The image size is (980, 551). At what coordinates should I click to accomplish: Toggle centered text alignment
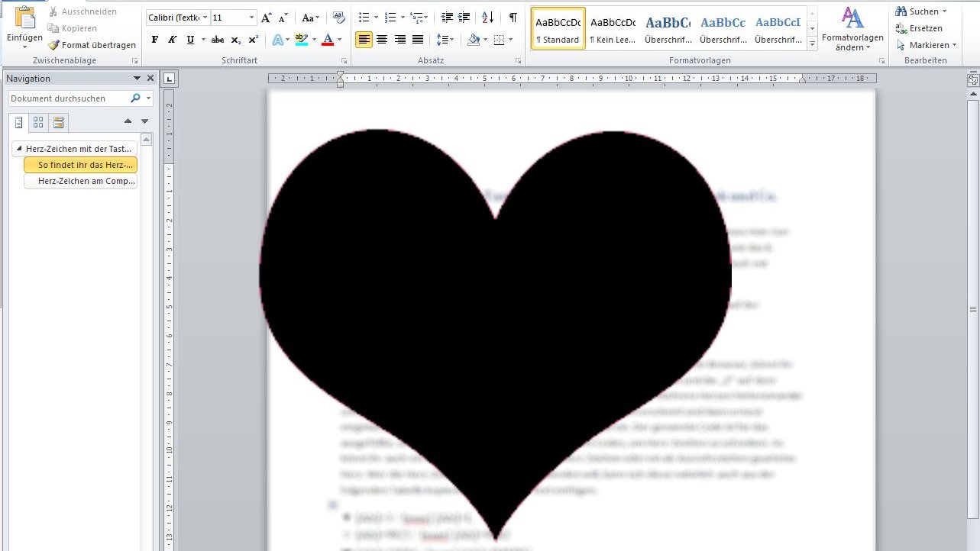382,40
